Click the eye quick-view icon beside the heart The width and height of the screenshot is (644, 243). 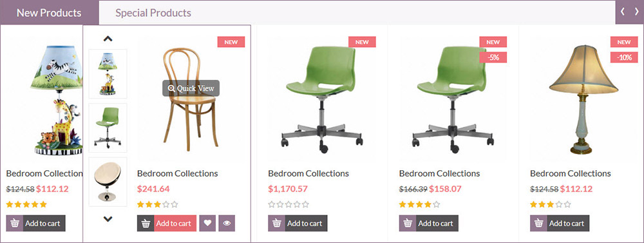(x=227, y=223)
